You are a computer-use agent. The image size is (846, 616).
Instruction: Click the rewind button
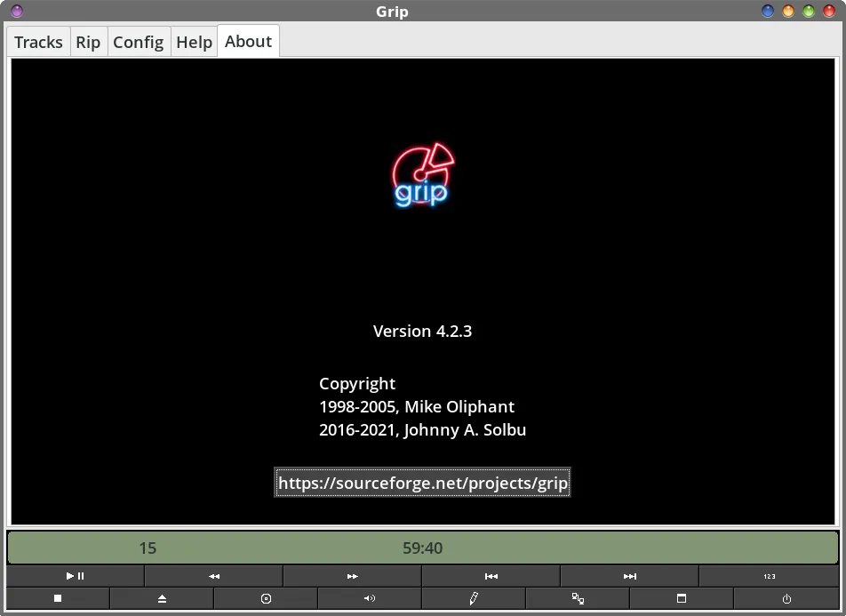213,576
